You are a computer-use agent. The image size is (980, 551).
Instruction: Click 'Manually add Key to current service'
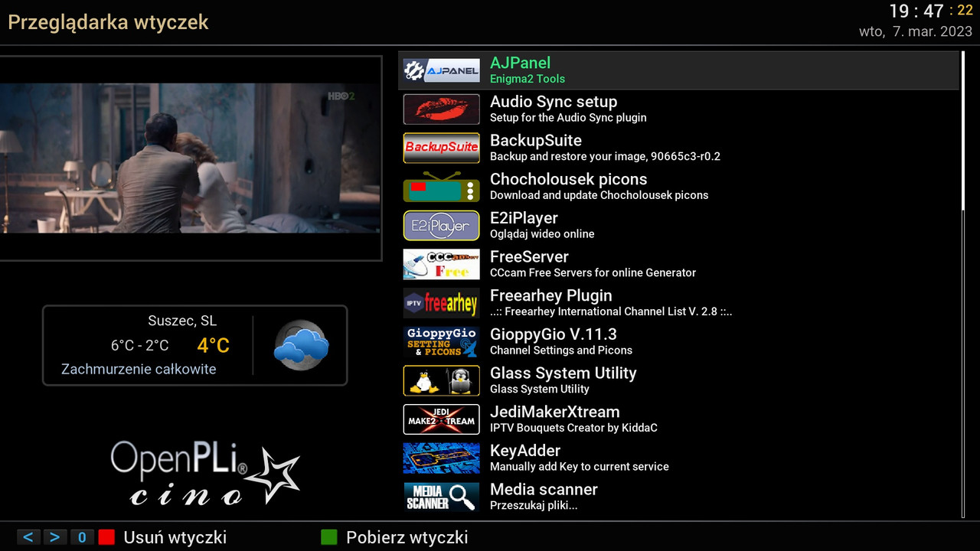580,467
